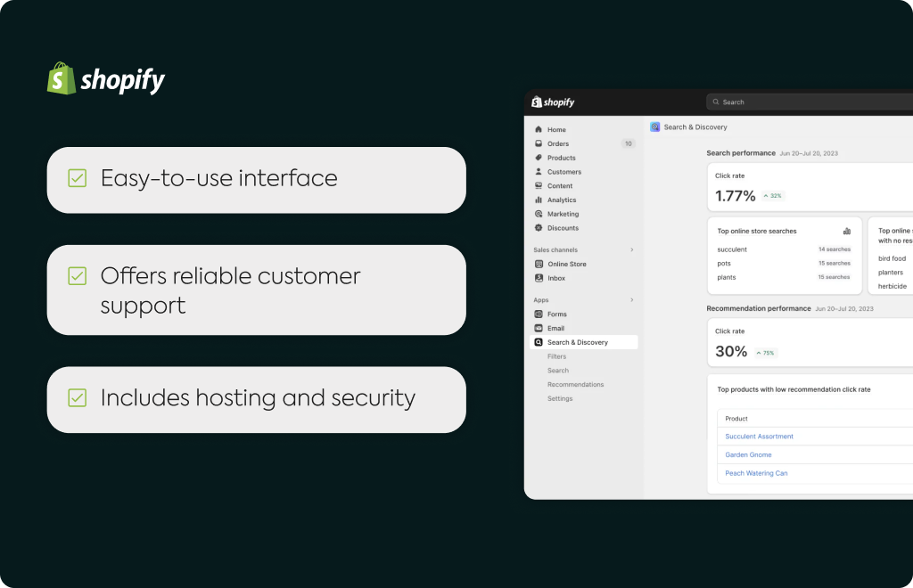Expand the Sales channels section chevron
Image resolution: width=913 pixels, height=588 pixels.
(632, 249)
